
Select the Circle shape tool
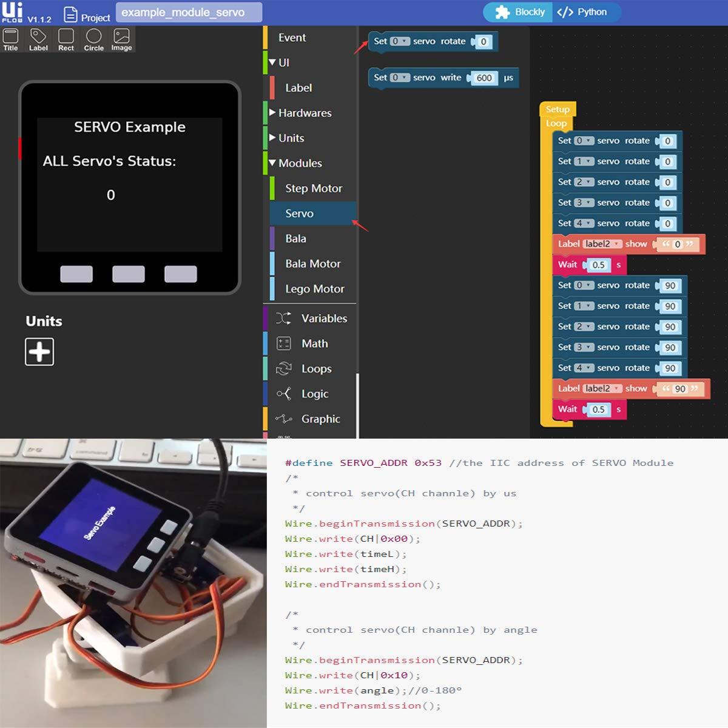93,39
